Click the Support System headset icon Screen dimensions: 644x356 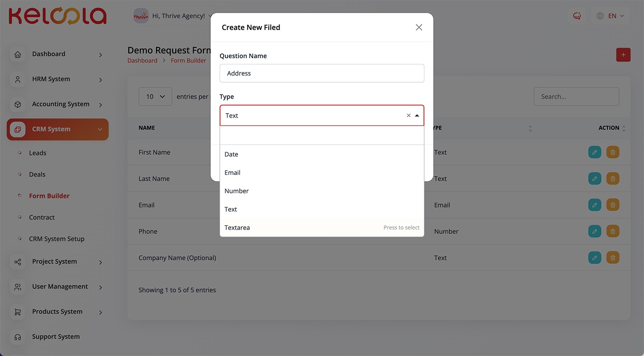[x=18, y=337]
